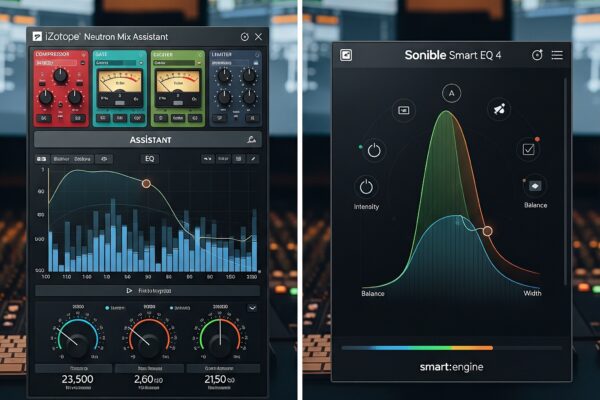This screenshot has height=400, width=600.
Task: Click the arrows icon in the EQ toolbar
Action: pyautogui.click(x=207, y=159)
